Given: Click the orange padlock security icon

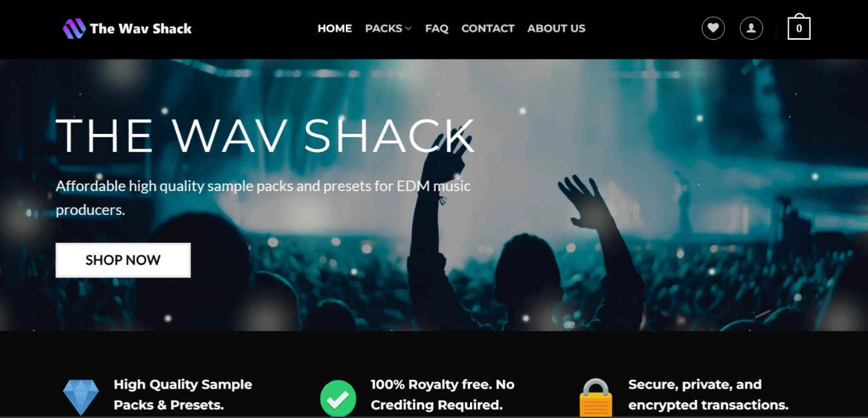Looking at the screenshot, I should 596,397.
